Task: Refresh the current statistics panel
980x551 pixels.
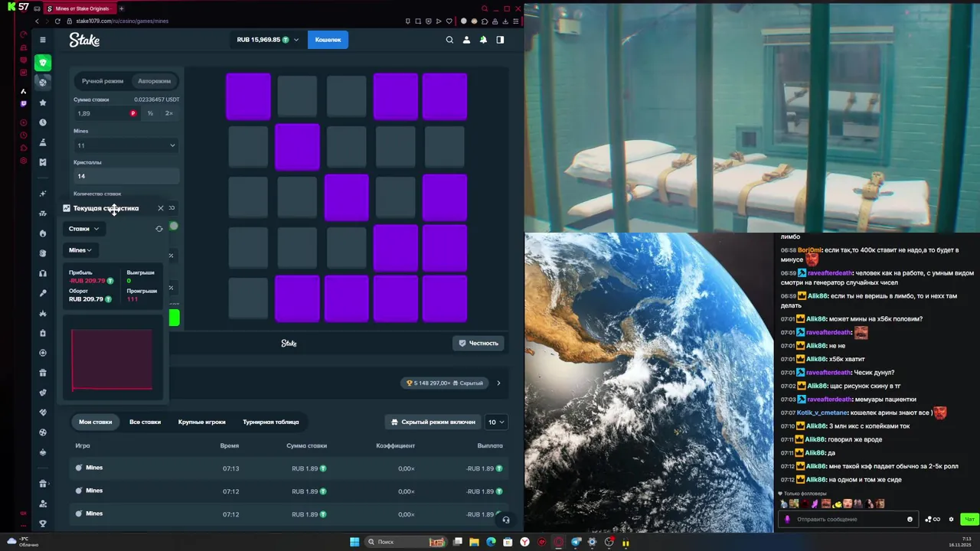Action: [159, 229]
